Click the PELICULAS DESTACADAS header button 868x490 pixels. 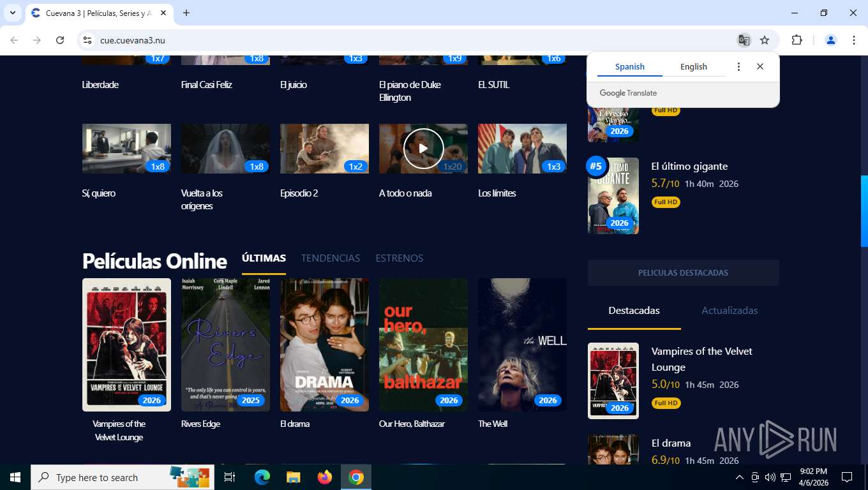(683, 272)
